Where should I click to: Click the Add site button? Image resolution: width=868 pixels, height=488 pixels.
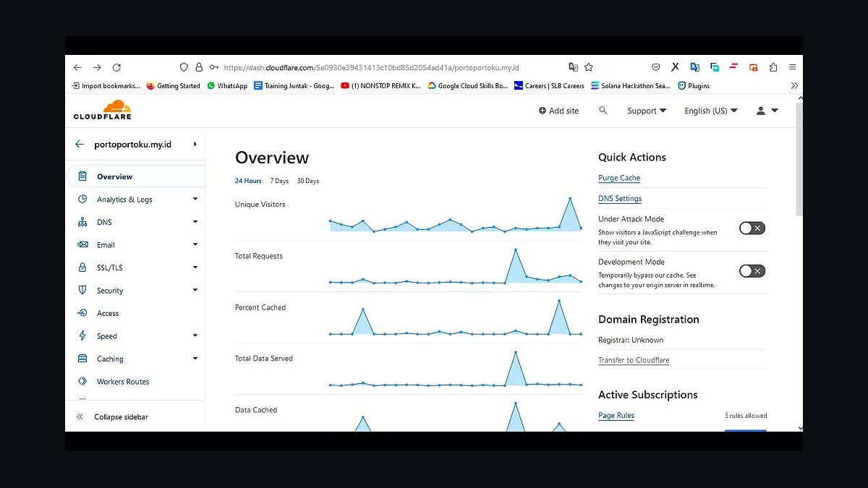click(559, 111)
